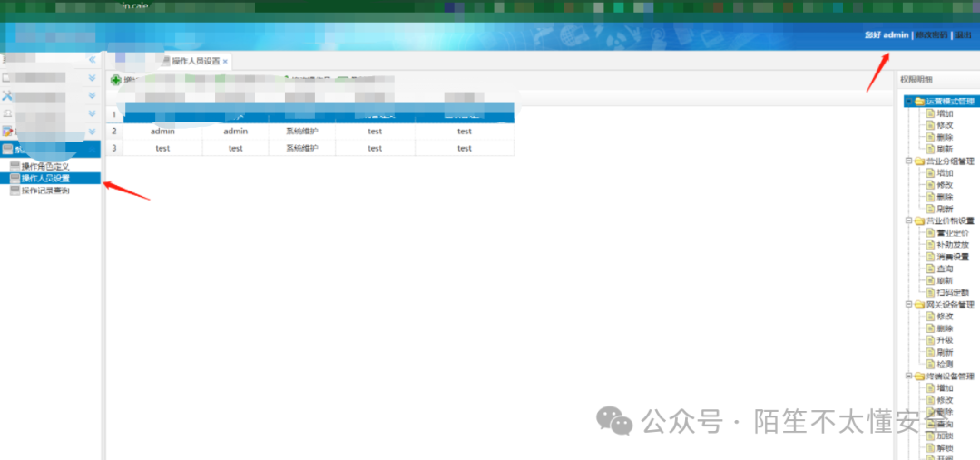The image size is (980, 460).
Task: Click the page icon beside 扫码定额
Action: [x=930, y=292]
